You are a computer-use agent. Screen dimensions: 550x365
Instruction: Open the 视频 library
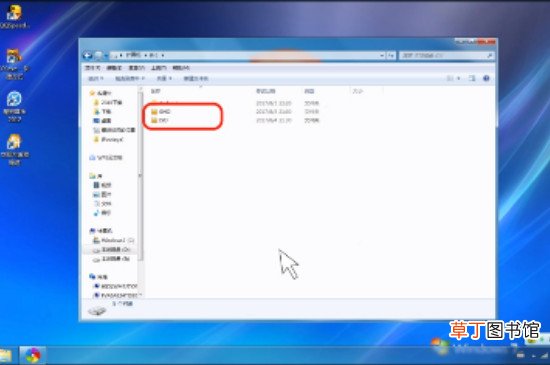[x=102, y=185]
